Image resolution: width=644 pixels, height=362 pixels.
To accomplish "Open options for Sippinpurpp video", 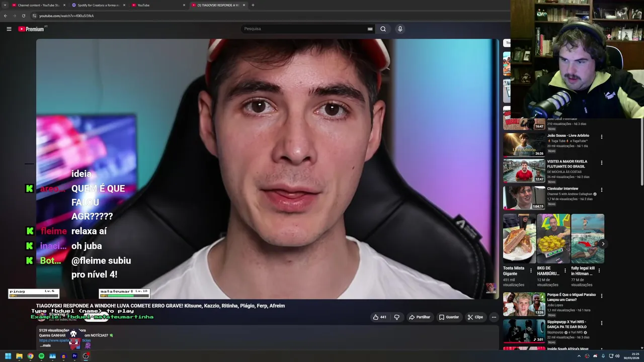I will point(601,323).
